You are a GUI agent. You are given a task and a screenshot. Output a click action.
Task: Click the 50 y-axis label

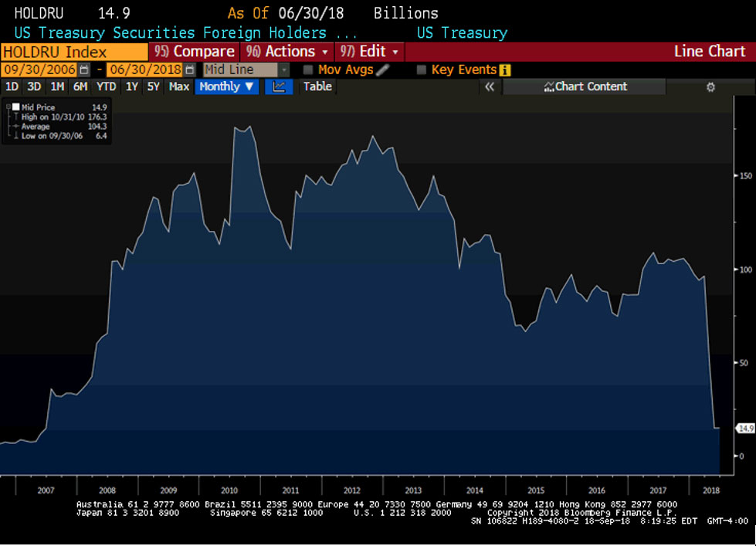coord(744,363)
